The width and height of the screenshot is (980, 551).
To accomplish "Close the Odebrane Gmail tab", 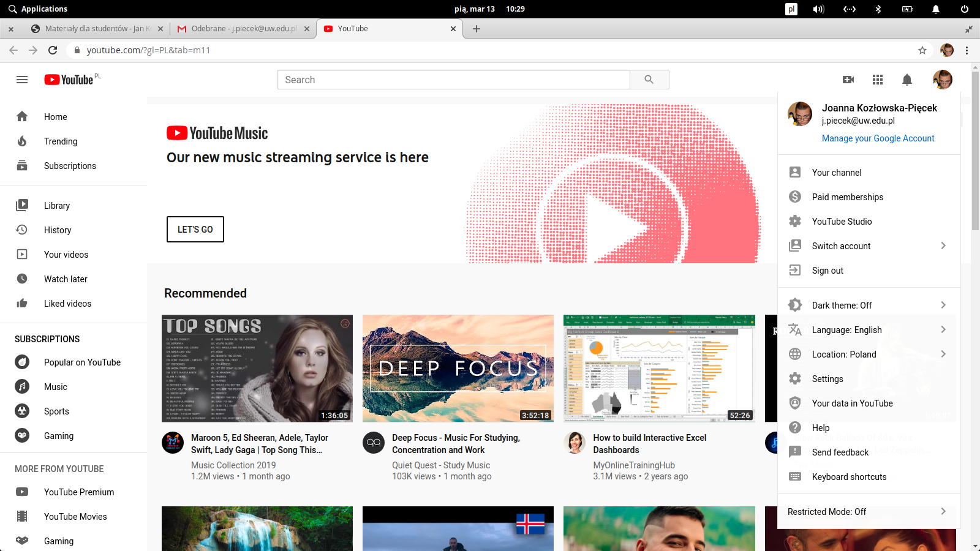I will 307,29.
